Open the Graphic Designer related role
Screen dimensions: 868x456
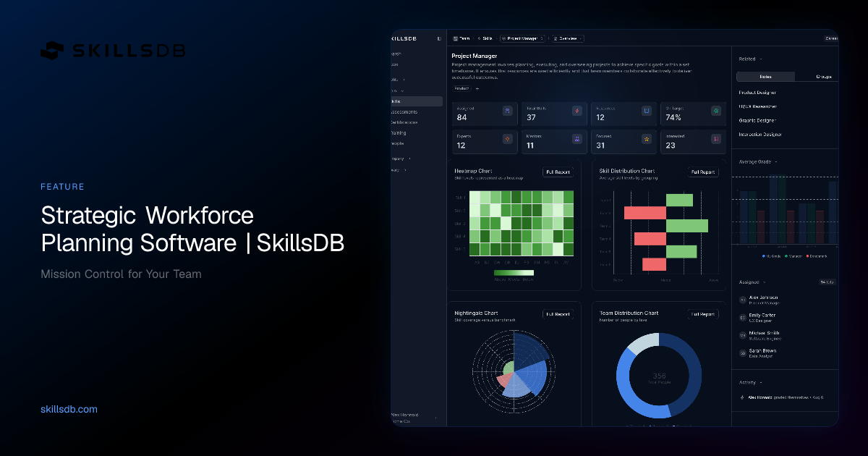click(x=757, y=120)
